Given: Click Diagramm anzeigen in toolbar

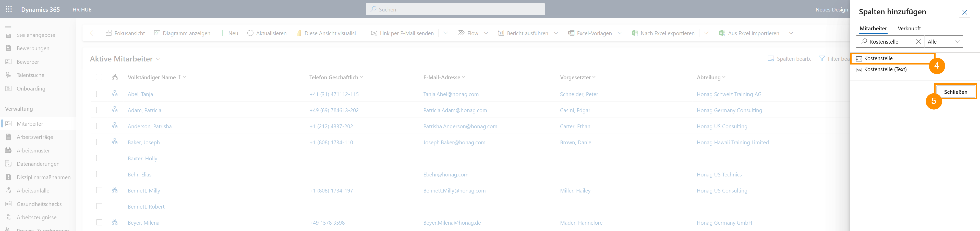Looking at the screenshot, I should tap(182, 33).
